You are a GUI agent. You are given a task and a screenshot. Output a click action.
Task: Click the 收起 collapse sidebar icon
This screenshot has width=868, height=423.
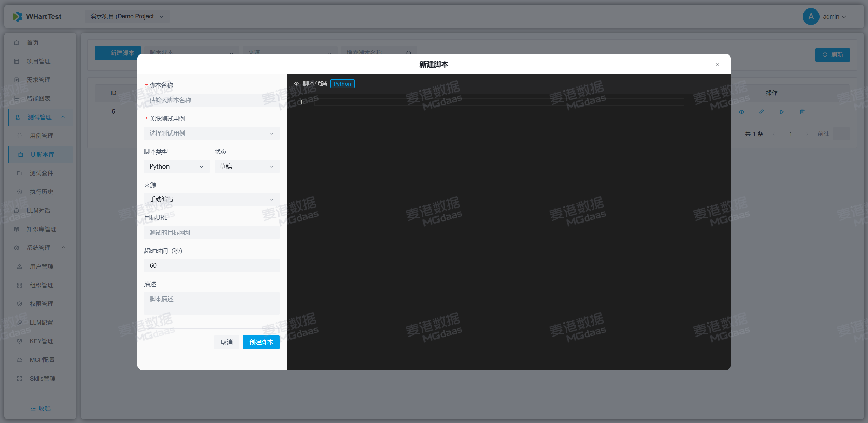(x=33, y=408)
